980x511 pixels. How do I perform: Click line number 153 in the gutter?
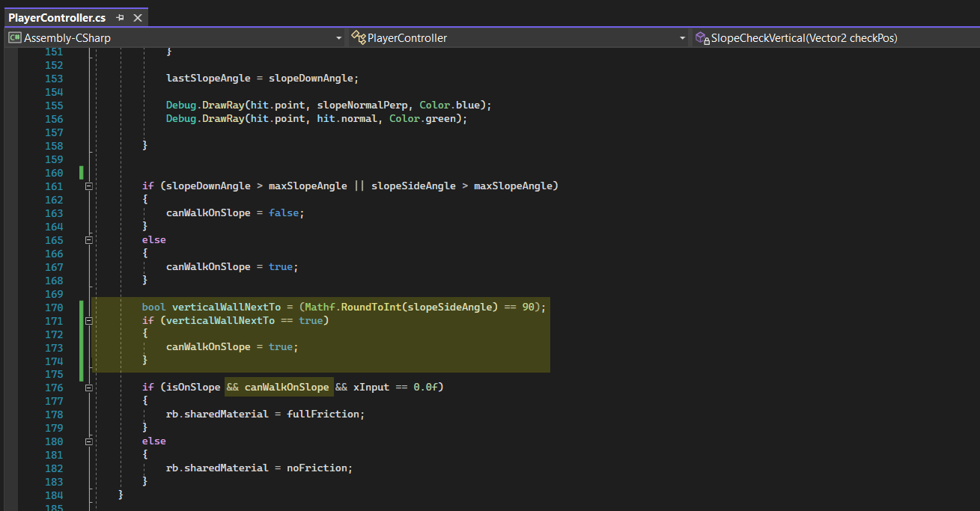tap(54, 79)
